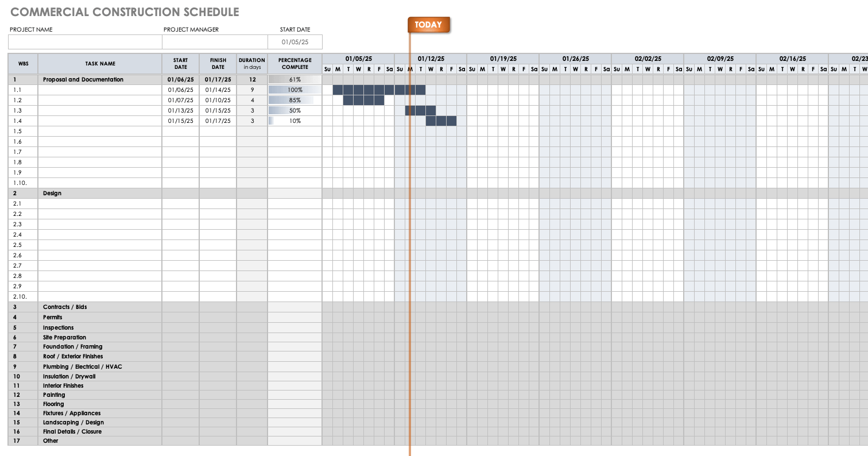The width and height of the screenshot is (868, 456).
Task: Select the Gantt bar of task 1.3
Action: (x=420, y=111)
